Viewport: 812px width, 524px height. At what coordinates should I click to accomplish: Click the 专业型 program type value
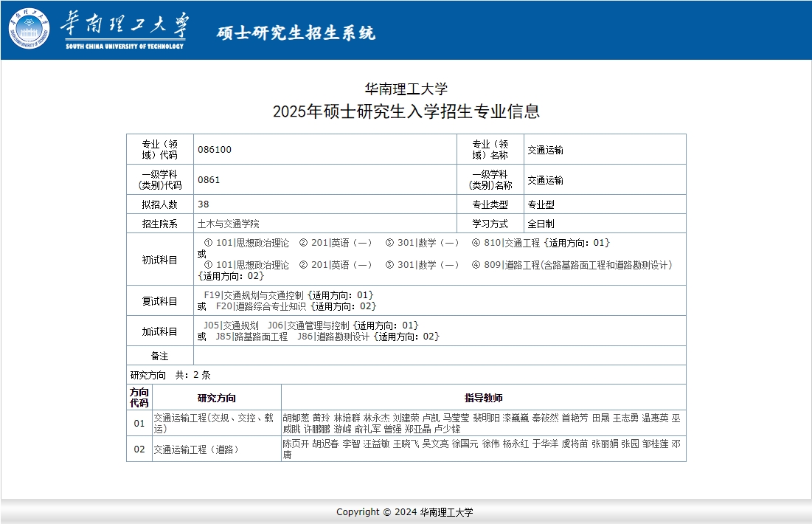click(541, 204)
